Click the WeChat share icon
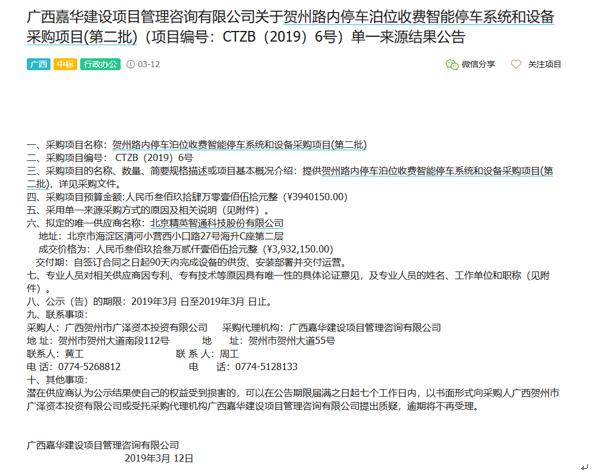603x470 pixels. pos(452,64)
